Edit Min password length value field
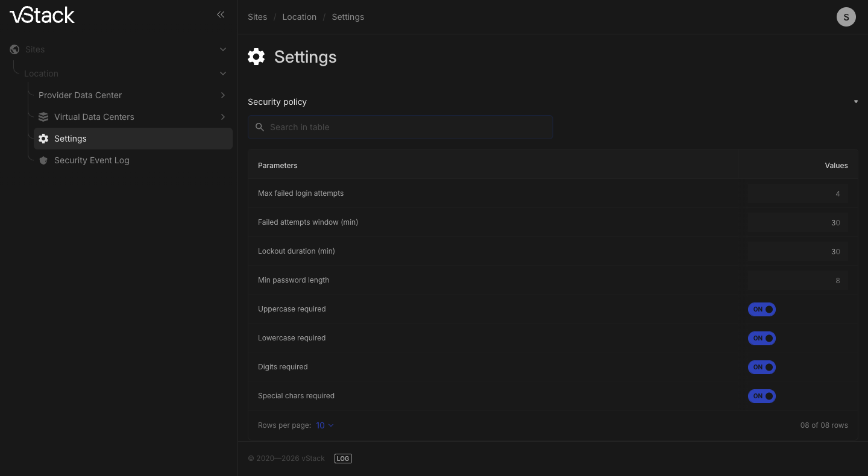868x476 pixels. tap(798, 280)
